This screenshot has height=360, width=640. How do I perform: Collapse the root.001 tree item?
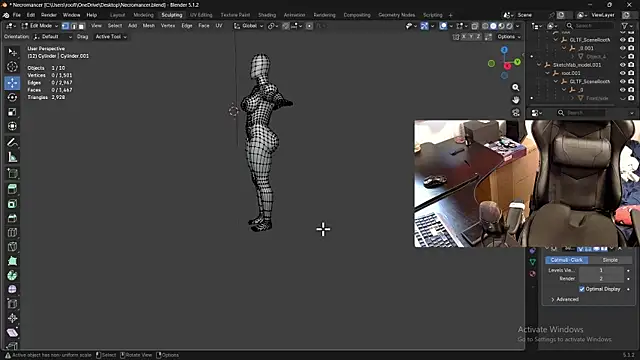[547, 73]
